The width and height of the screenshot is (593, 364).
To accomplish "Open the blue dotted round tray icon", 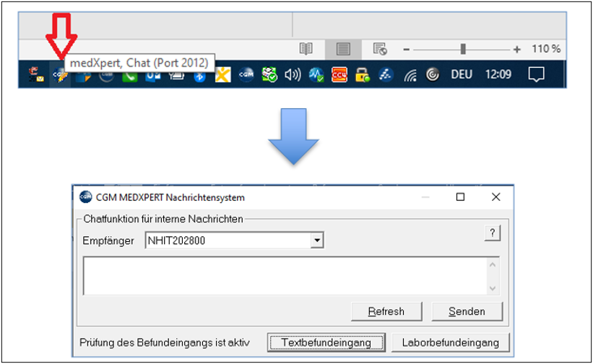I will point(386,75).
